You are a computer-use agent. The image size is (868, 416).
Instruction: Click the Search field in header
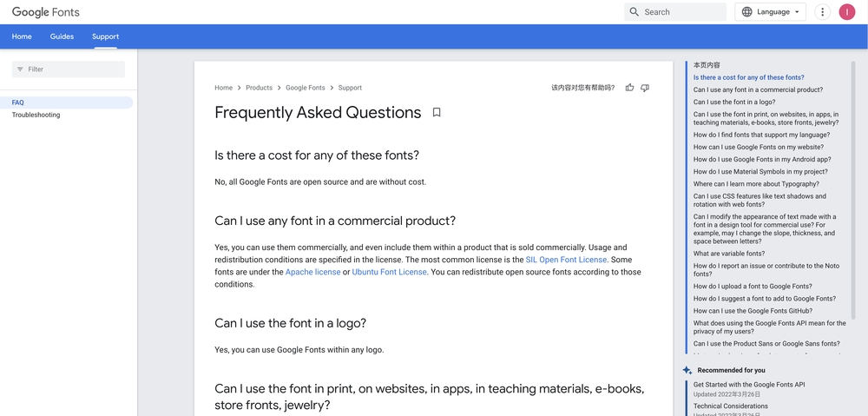click(x=675, y=11)
